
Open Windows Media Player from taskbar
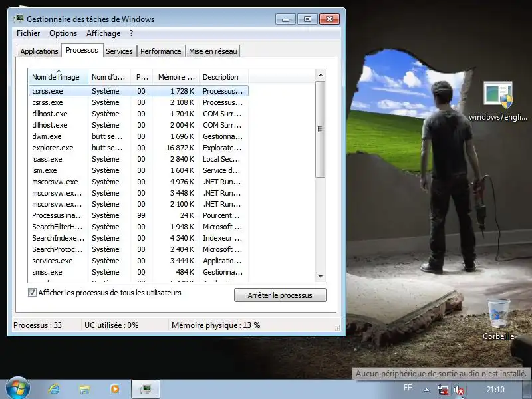click(114, 389)
